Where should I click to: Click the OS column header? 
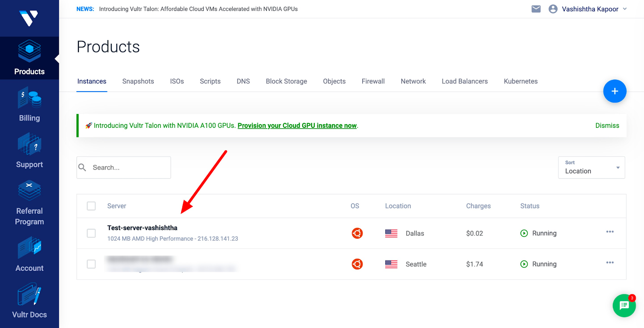(355, 206)
